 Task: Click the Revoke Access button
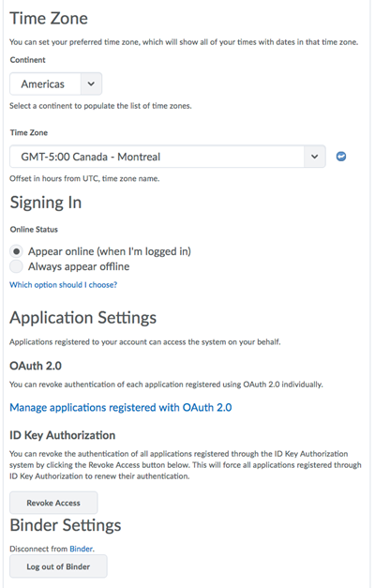click(53, 503)
